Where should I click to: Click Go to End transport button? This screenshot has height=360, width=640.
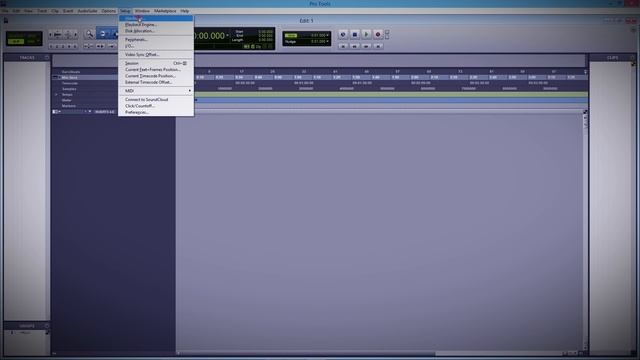378,47
